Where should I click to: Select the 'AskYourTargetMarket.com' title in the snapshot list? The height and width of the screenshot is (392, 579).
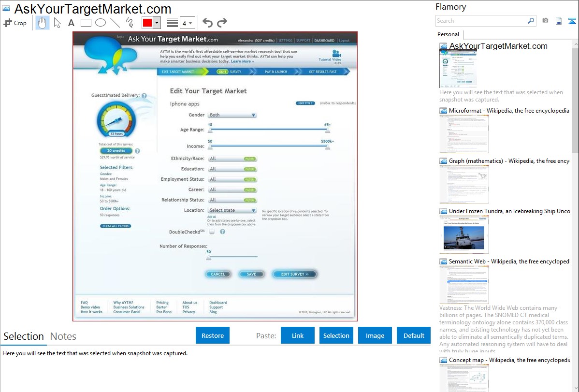[498, 46]
